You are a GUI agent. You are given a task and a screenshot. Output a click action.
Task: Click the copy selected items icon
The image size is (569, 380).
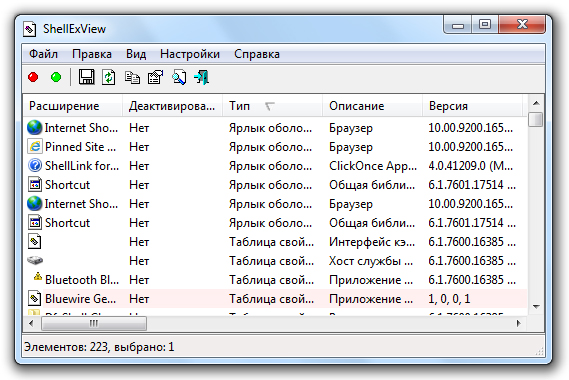coord(132,77)
